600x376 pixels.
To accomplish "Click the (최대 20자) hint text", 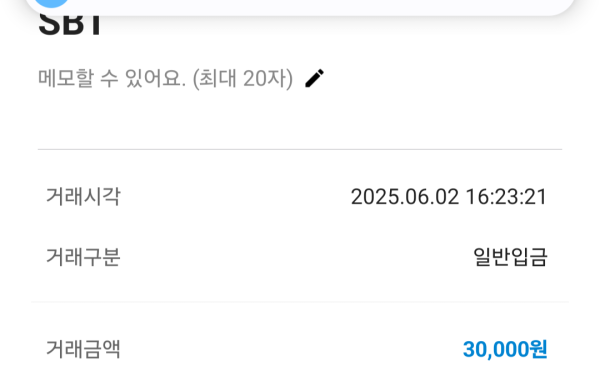I will [x=243, y=78].
